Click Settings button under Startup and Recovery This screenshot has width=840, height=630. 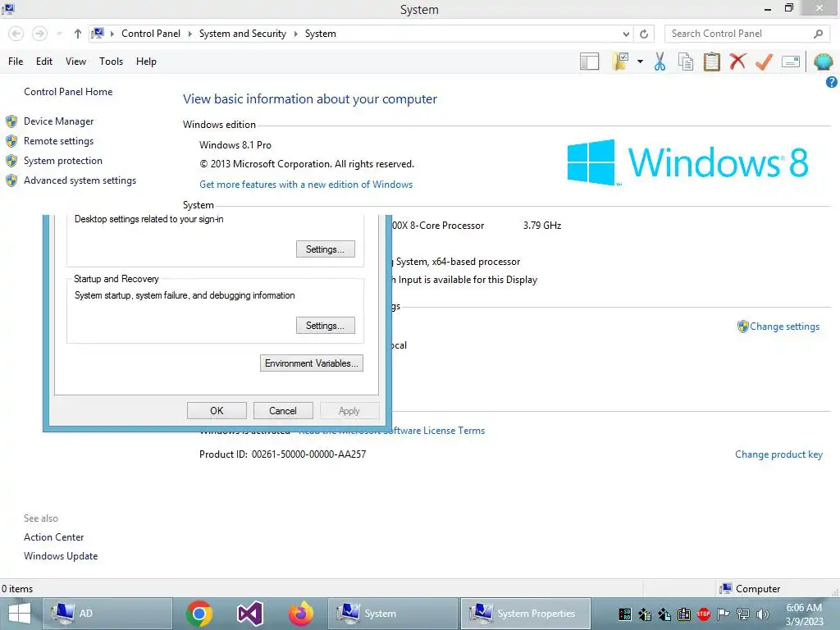(x=325, y=326)
